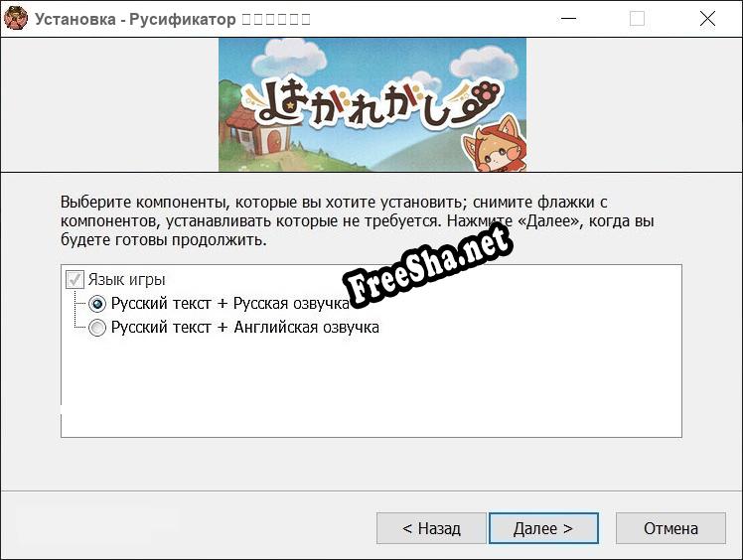
Task: Toggle the Язык игры checkbox
Action: coord(74,280)
